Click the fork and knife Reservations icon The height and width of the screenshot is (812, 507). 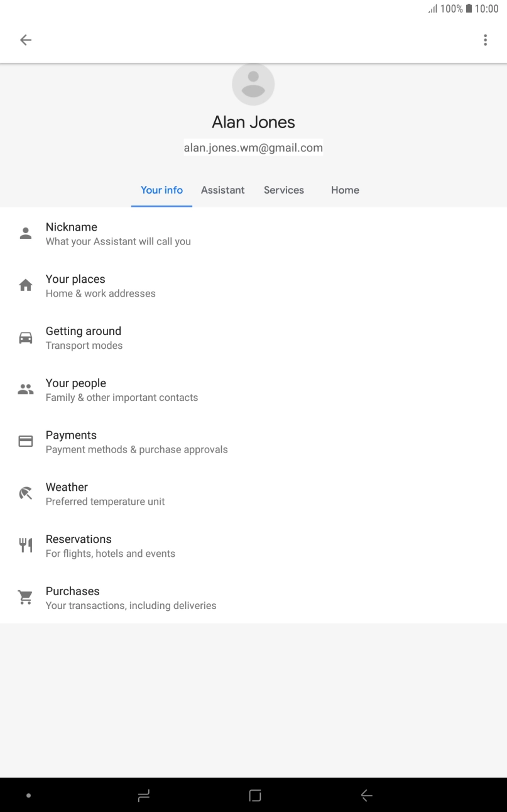tap(25, 546)
